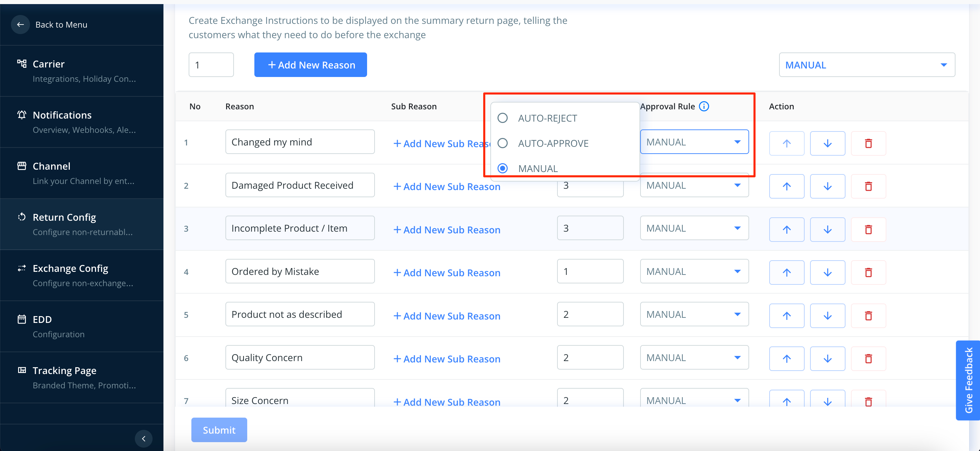Open approval rule dropdown for Ordered by Mistake
Image resolution: width=980 pixels, height=451 pixels.
[x=694, y=271]
